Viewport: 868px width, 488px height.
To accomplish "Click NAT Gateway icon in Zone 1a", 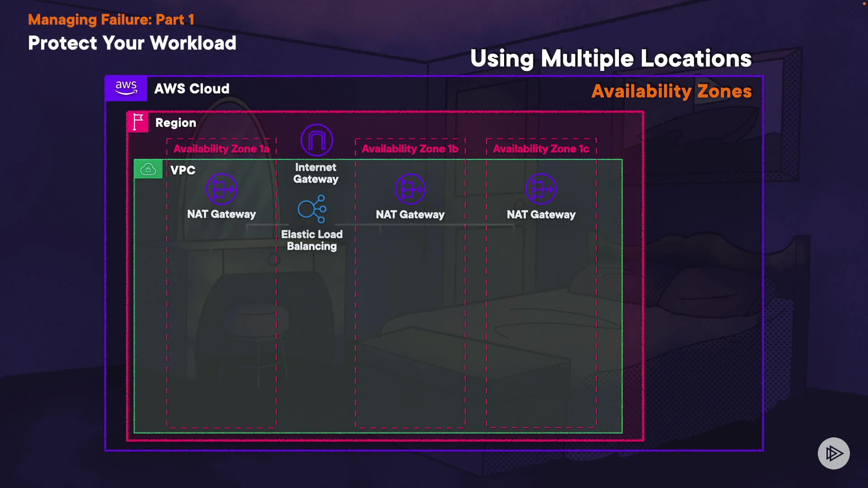I will pos(222,189).
